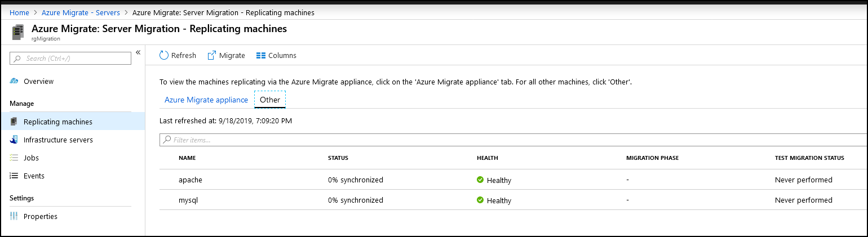Select the Other tab
The width and height of the screenshot is (868, 237).
coord(270,100)
